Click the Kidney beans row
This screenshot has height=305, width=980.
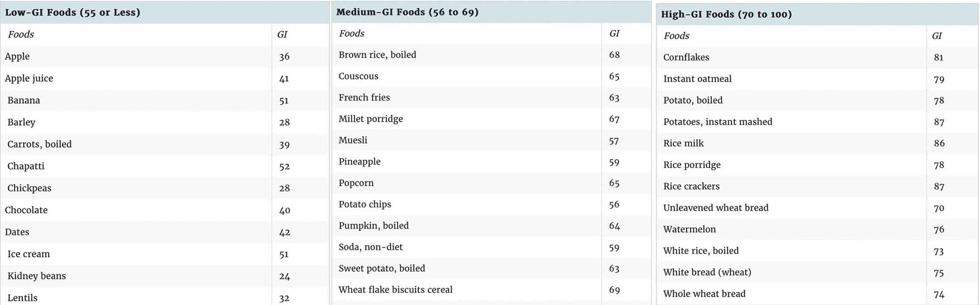pyautogui.click(x=164, y=276)
